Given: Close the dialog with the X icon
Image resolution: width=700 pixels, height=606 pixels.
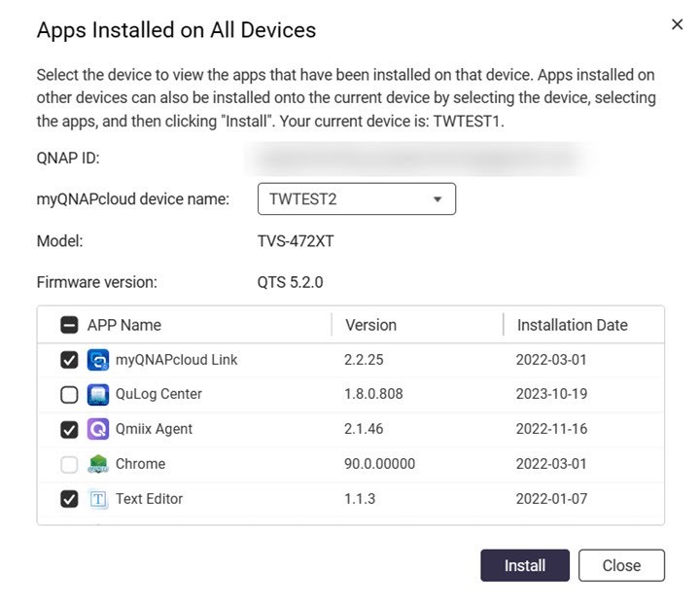Looking at the screenshot, I should coord(678,24).
